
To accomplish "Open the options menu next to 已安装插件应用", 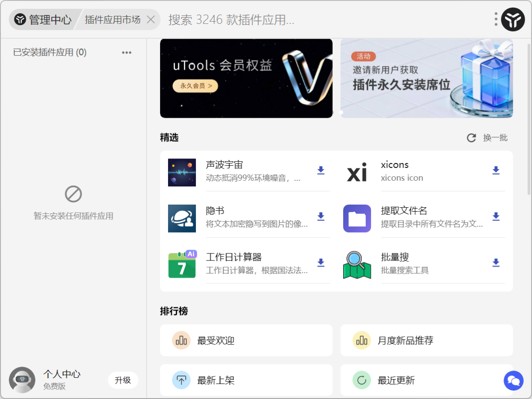I will (126, 52).
